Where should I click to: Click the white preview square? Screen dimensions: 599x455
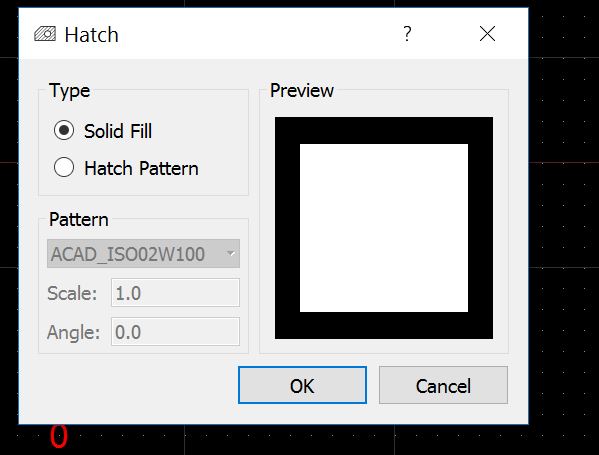point(384,228)
